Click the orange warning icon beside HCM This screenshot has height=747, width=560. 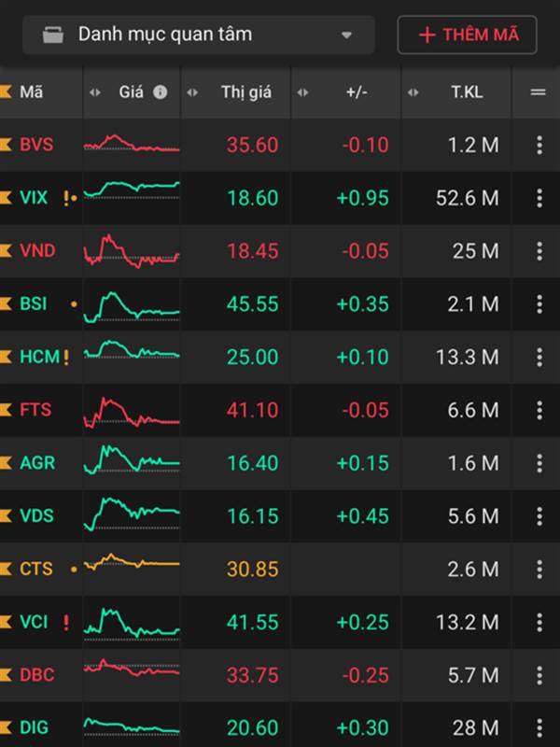[66, 357]
